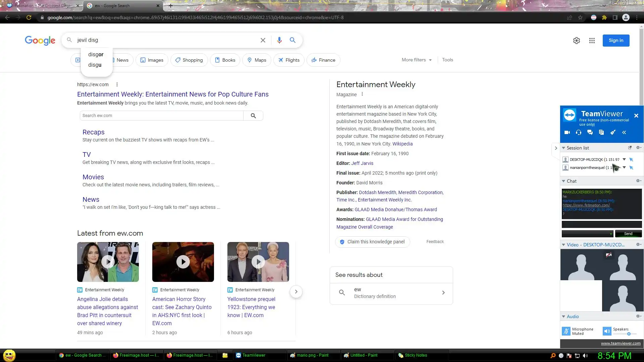Collapse the Session list section
The width and height of the screenshot is (644, 362).
[x=563, y=148]
